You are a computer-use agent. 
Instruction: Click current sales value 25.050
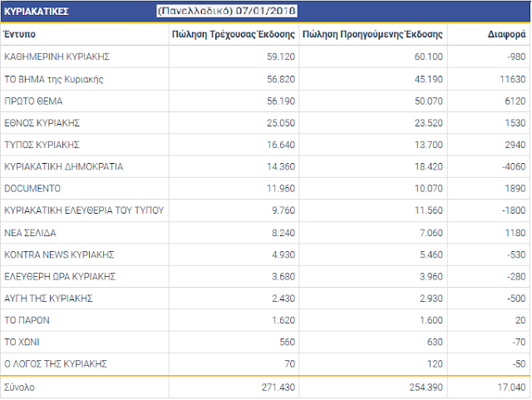pyautogui.click(x=281, y=123)
